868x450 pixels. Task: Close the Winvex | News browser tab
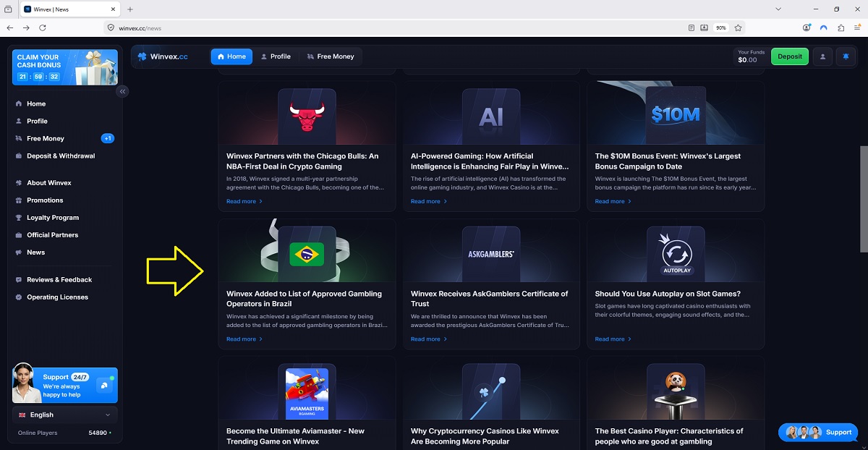(x=112, y=9)
